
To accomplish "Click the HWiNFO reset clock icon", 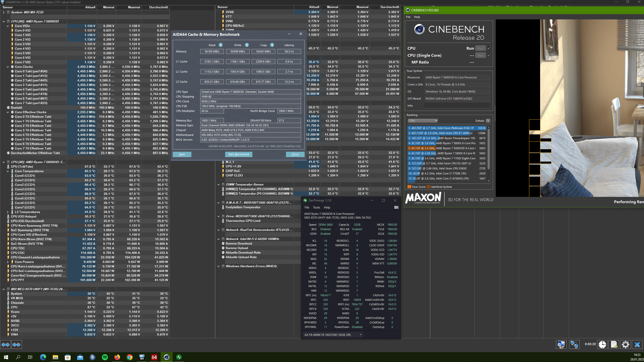I will [x=602, y=344].
